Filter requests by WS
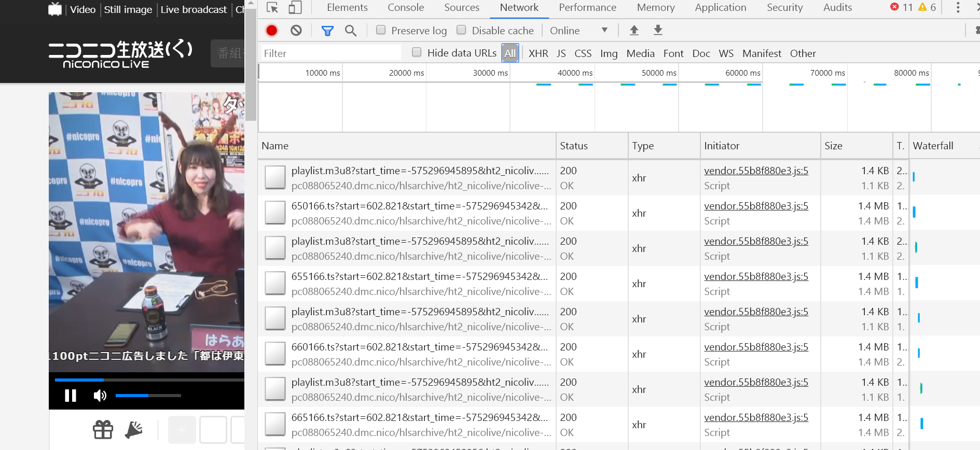 point(726,53)
